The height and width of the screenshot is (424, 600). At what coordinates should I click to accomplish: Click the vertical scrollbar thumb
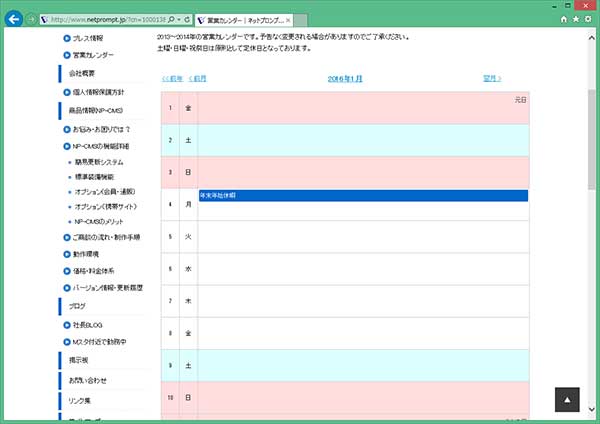click(x=592, y=139)
